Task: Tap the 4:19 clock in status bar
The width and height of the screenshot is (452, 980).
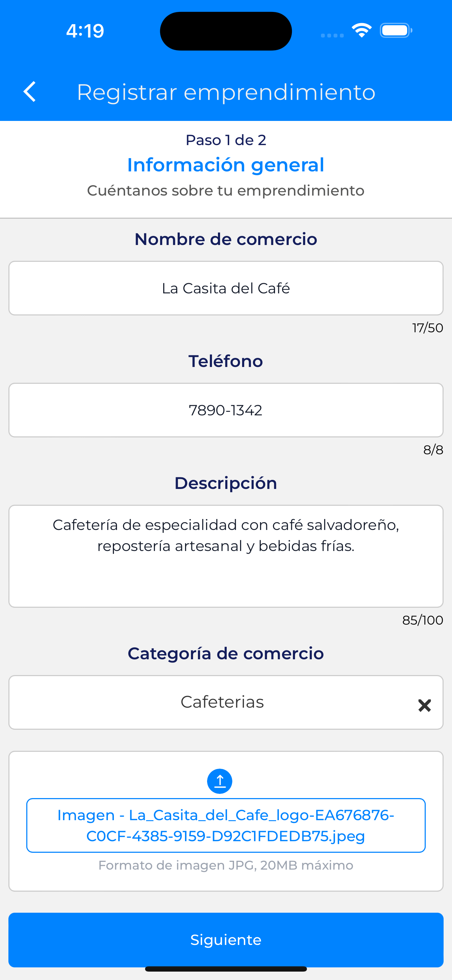Action: [85, 31]
